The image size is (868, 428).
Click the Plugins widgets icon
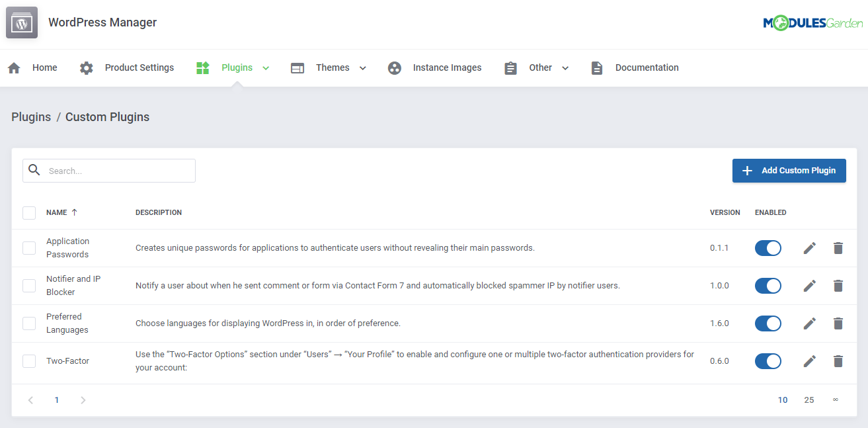click(x=203, y=67)
